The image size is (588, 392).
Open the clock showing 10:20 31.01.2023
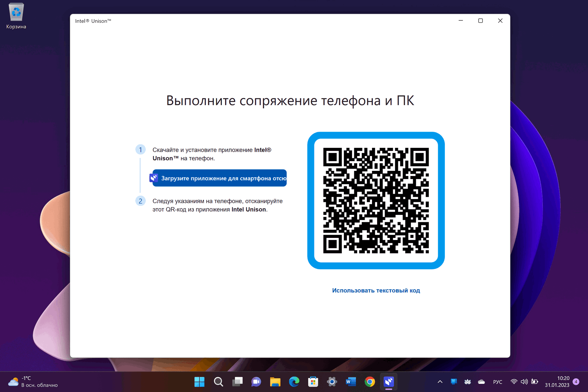tap(557, 381)
